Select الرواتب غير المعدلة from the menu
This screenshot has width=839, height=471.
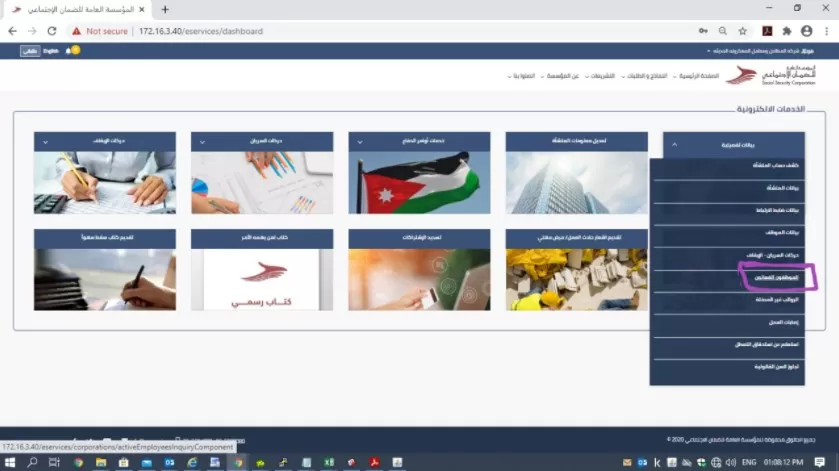727,300
